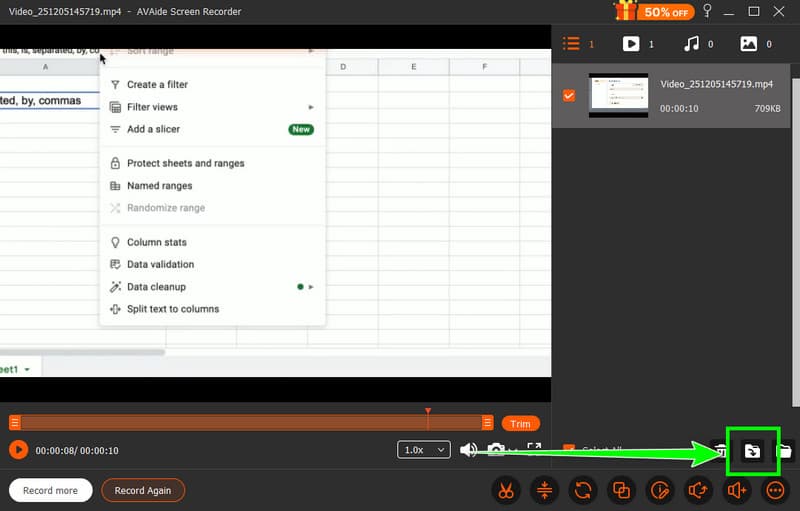
Task: Click the key register icon
Action: click(x=708, y=11)
